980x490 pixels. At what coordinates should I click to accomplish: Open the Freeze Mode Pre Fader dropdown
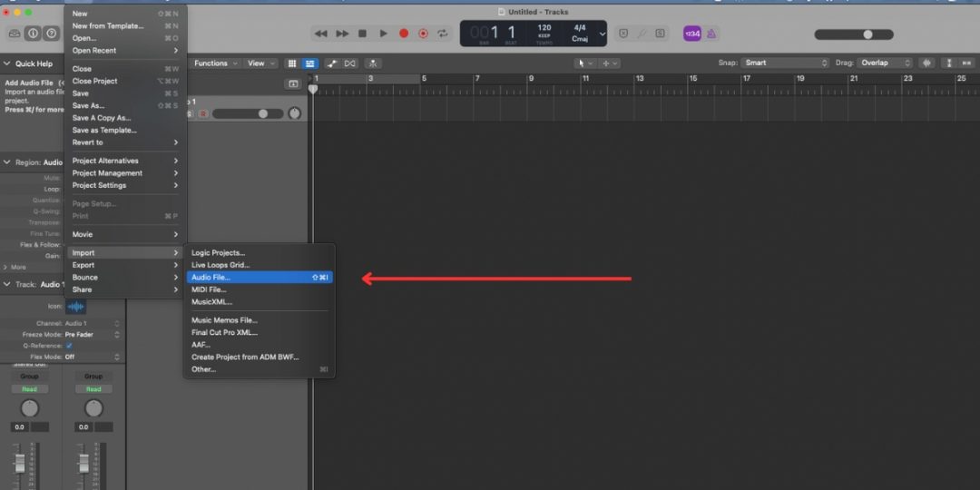coord(92,334)
